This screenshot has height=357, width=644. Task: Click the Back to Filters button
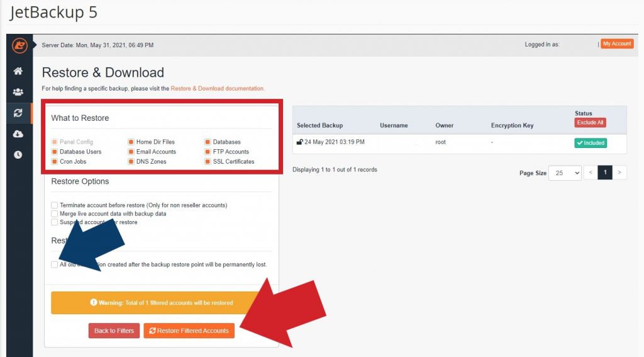coord(114,331)
